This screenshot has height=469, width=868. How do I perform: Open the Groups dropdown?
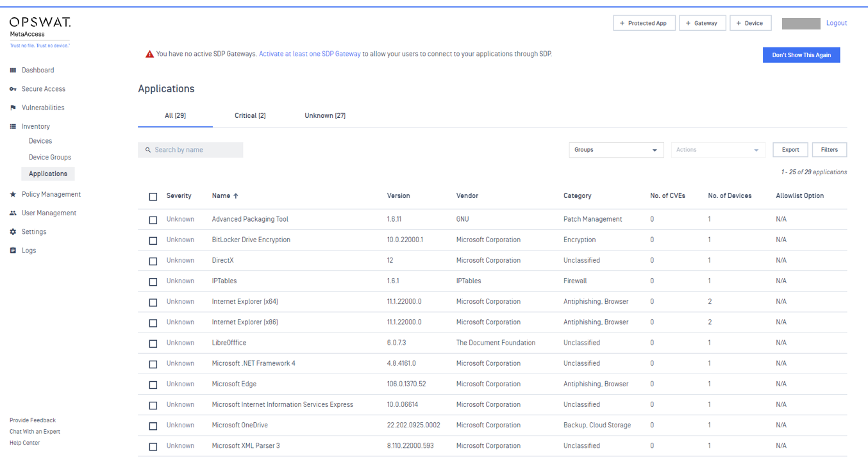point(616,150)
